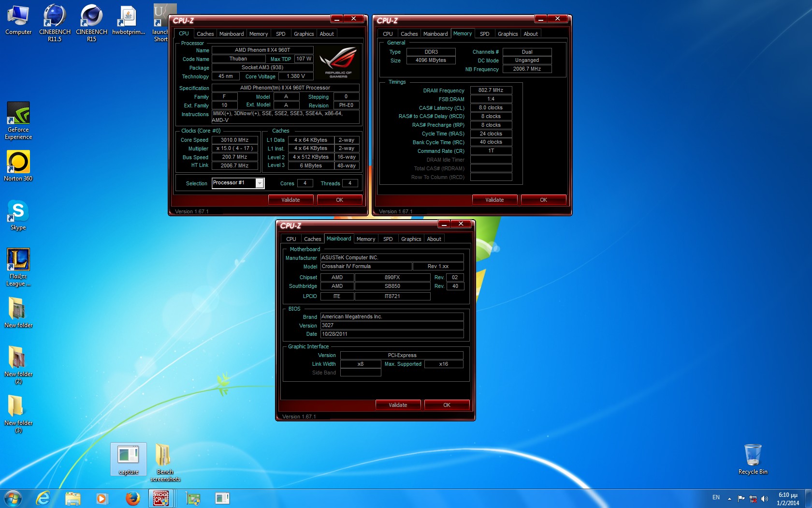Viewport: 812px width, 508px height.
Task: Open the Processor #1 selection dropdown
Action: click(260, 183)
